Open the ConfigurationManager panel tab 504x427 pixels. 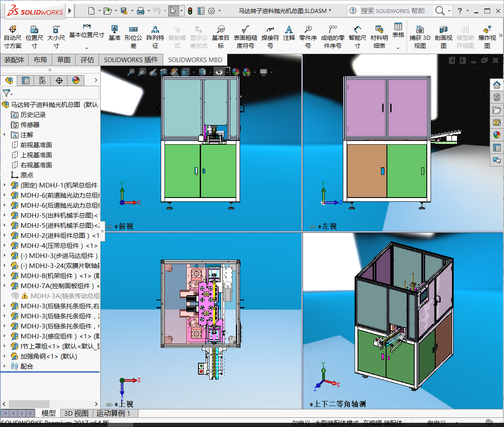(42, 80)
